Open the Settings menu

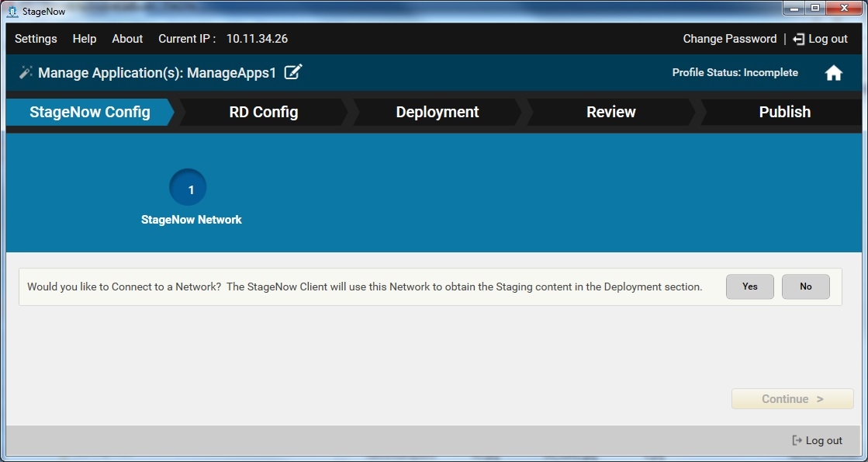coord(36,39)
